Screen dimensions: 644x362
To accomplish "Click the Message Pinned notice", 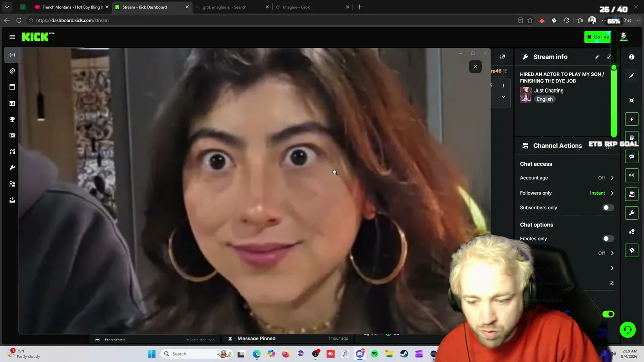I will coord(257,339).
